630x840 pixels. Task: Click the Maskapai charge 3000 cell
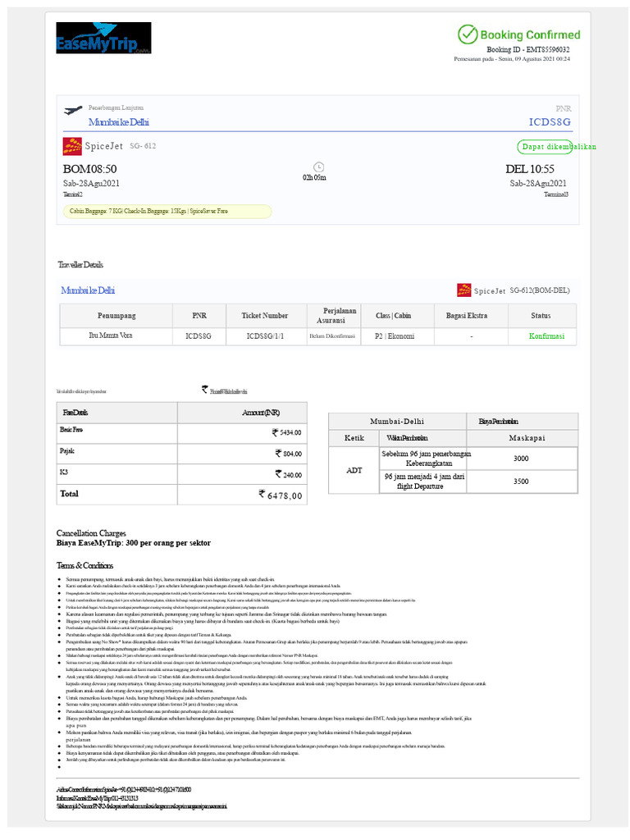coord(522,459)
